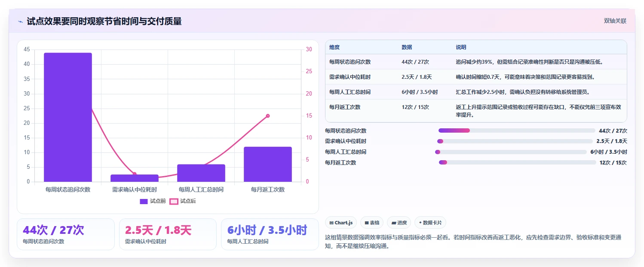Select the 数据卡片 tag chip
The height and width of the screenshot is (267, 644).
pyautogui.click(x=430, y=223)
